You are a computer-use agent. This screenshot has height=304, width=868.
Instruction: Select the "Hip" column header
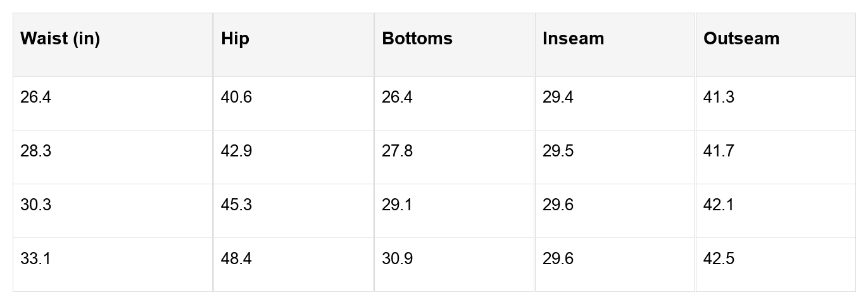[x=236, y=39]
